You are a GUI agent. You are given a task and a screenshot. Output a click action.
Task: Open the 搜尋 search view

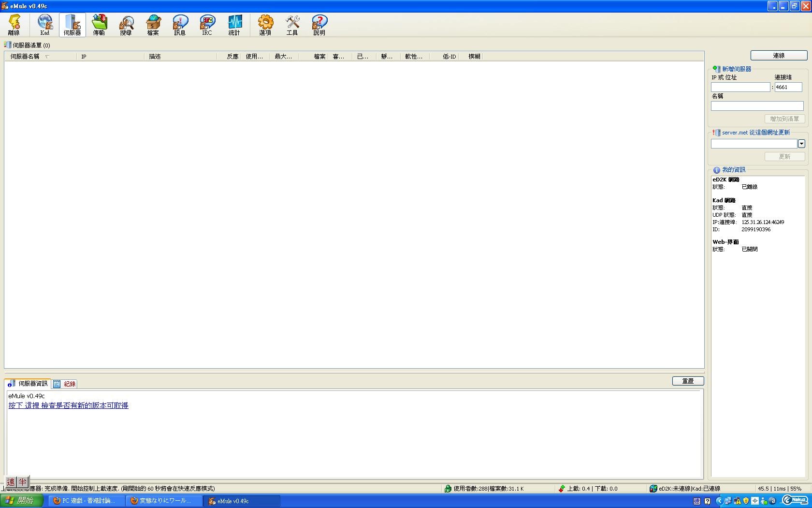tap(126, 25)
